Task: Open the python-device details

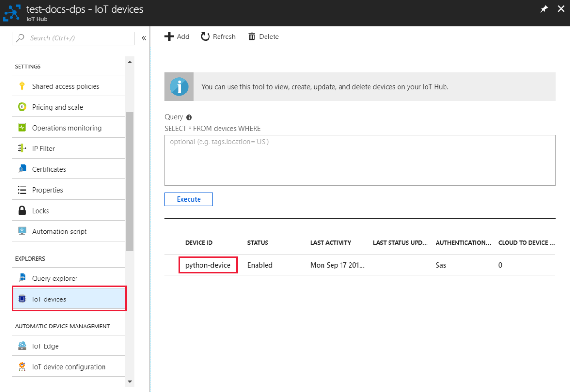Action: [x=207, y=265]
